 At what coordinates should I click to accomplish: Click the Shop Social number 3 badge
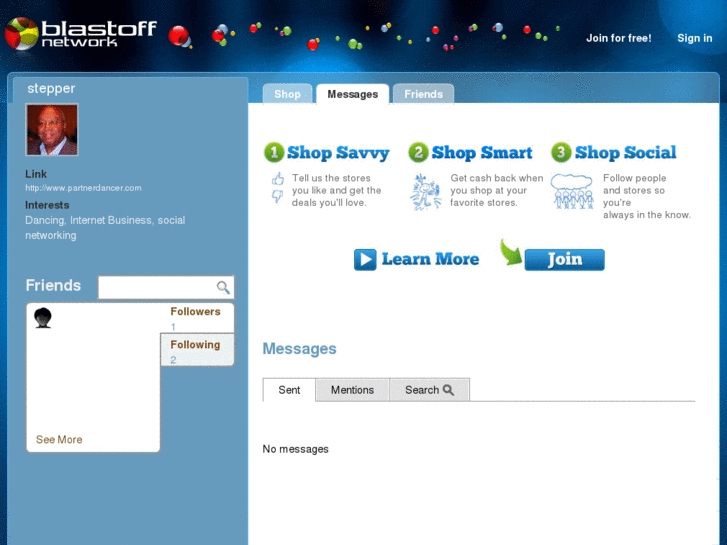click(x=561, y=152)
